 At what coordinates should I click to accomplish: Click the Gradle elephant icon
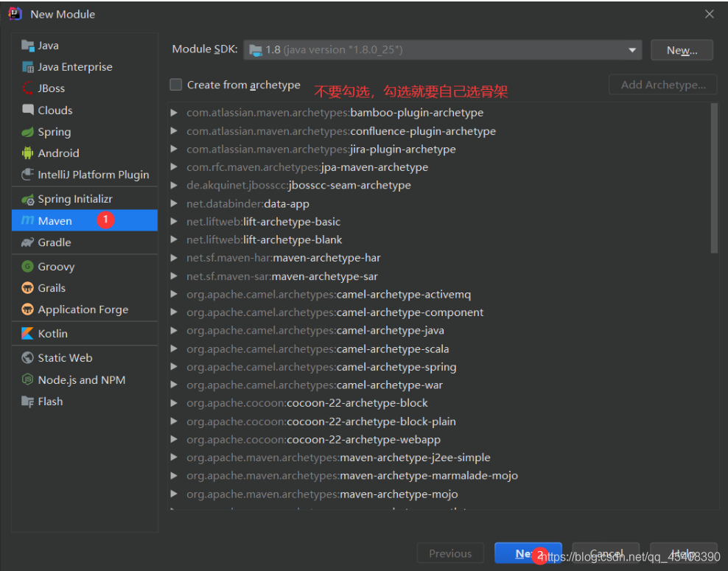28,242
